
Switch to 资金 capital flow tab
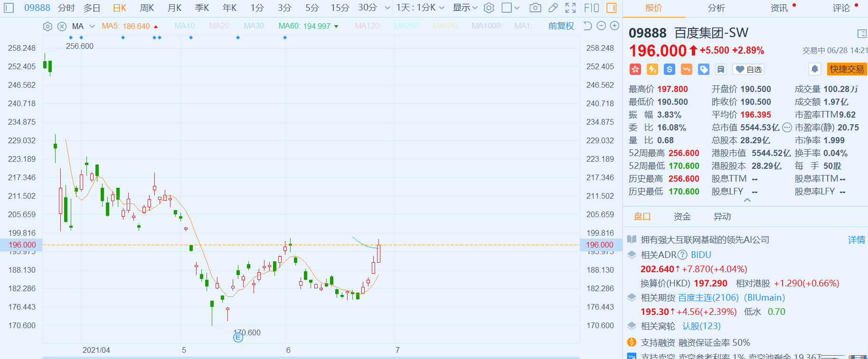682,217
